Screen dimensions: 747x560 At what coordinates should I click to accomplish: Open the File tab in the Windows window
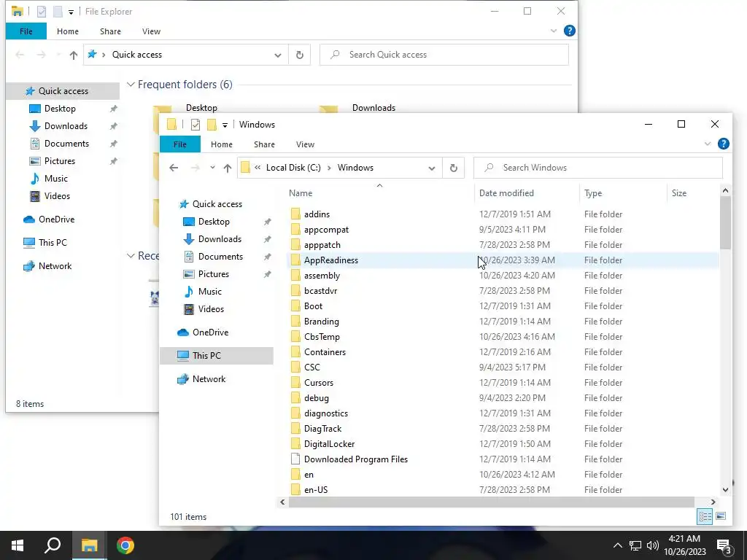click(x=180, y=144)
